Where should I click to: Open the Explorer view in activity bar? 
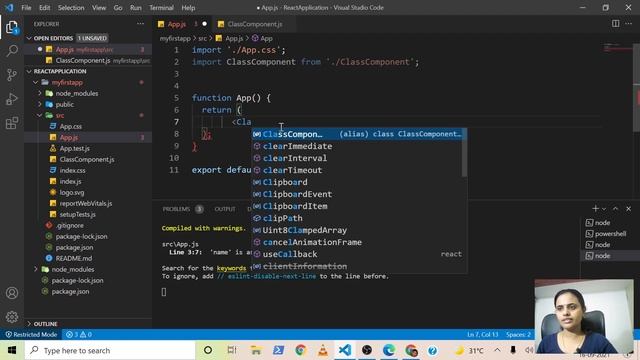[12, 27]
